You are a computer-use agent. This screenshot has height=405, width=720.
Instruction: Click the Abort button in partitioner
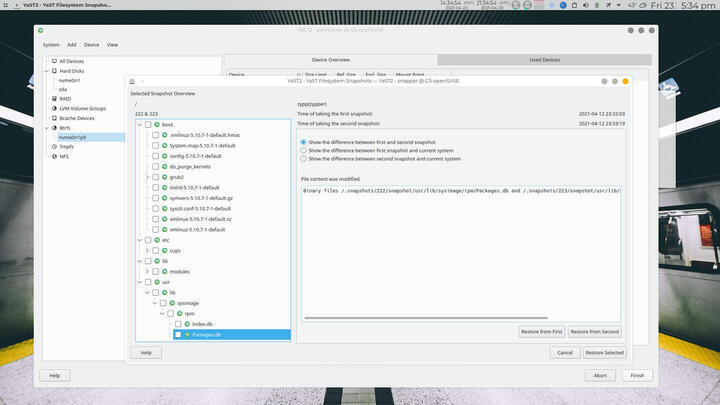point(600,375)
